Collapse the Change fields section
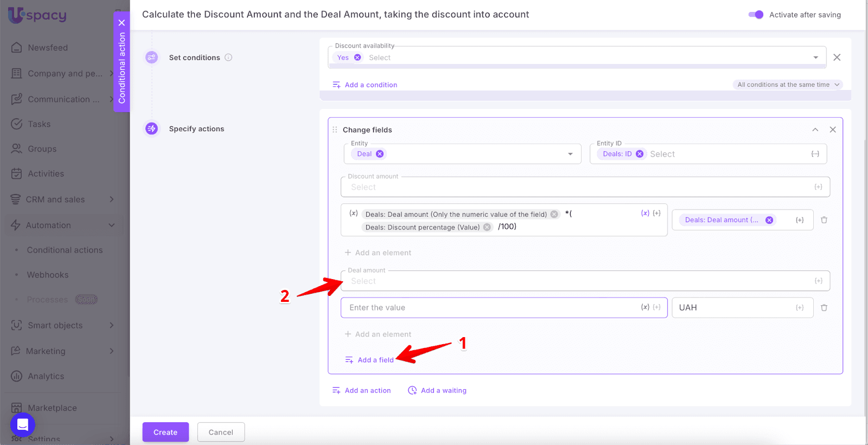The width and height of the screenshot is (868, 445). [x=815, y=130]
